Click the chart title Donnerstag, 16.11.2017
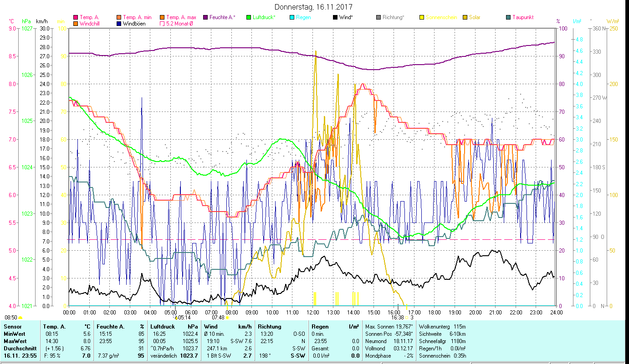 [314, 7]
